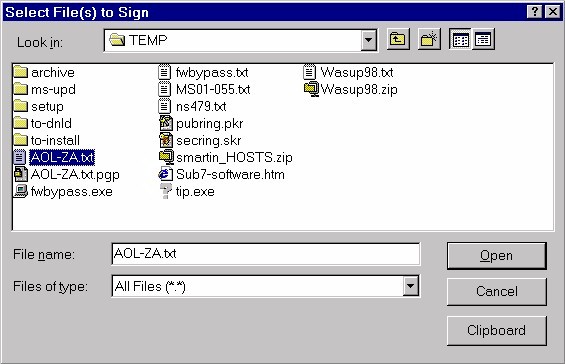Select the to-dnld folder icon

pyautogui.click(x=21, y=123)
